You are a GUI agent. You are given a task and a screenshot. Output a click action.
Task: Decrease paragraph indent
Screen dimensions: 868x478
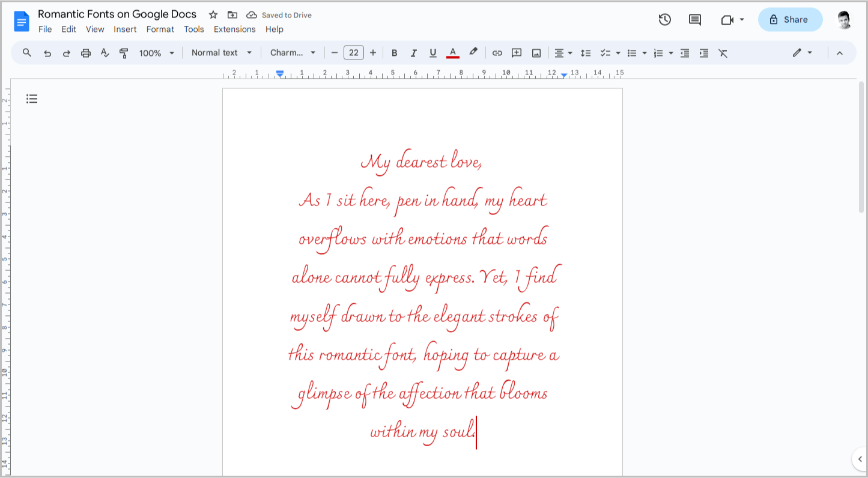pos(685,53)
